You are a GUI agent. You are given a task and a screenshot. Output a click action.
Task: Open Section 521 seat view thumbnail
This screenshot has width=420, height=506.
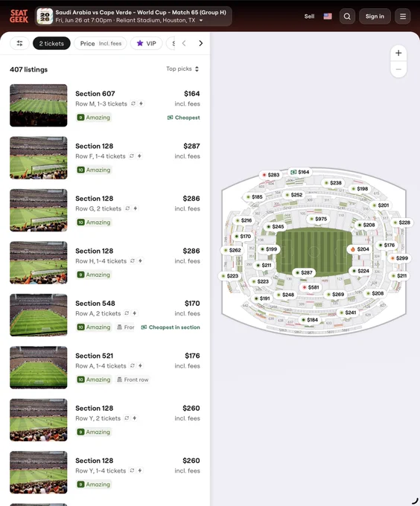pos(39,368)
